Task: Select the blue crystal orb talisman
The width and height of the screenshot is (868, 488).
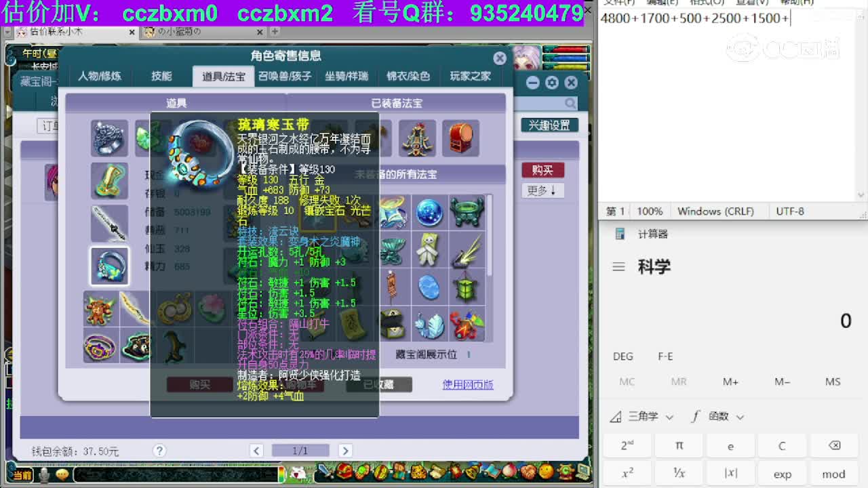Action: pos(429,213)
